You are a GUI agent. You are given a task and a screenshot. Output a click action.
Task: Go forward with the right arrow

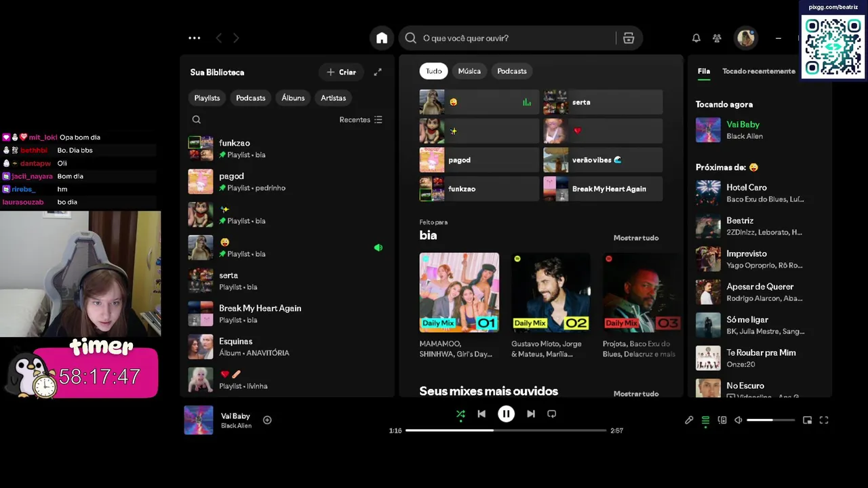click(x=236, y=38)
